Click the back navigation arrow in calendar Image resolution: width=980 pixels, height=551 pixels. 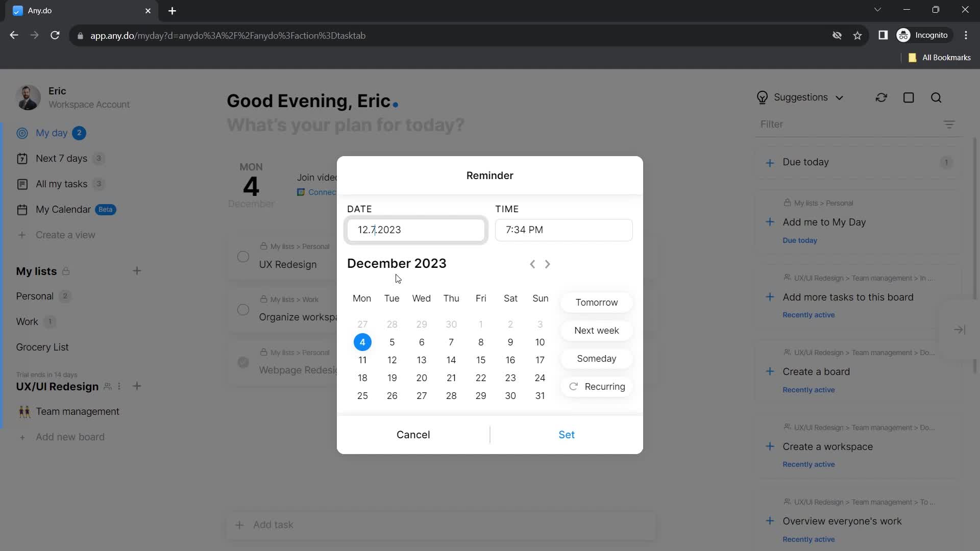pos(532,263)
